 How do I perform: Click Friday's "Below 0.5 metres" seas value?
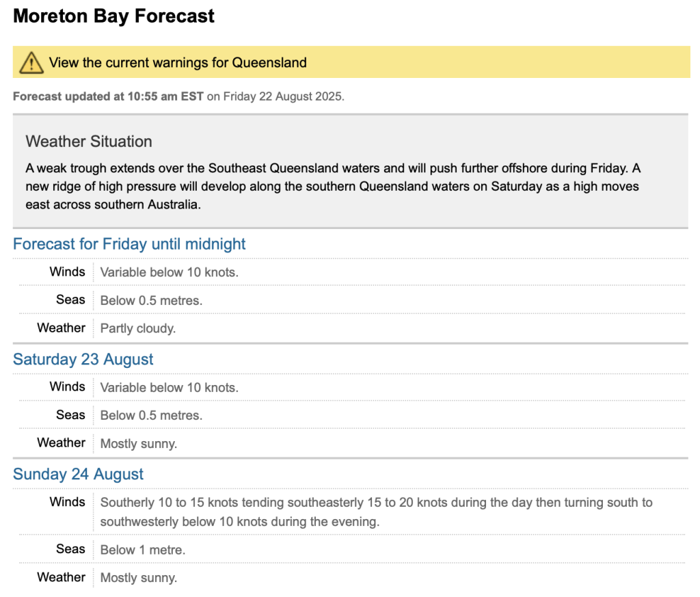click(151, 300)
